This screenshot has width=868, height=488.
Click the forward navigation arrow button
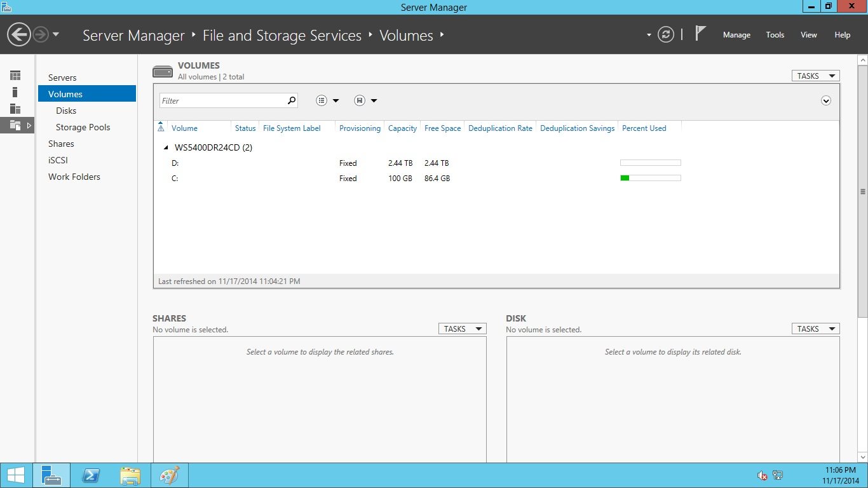pyautogui.click(x=40, y=34)
